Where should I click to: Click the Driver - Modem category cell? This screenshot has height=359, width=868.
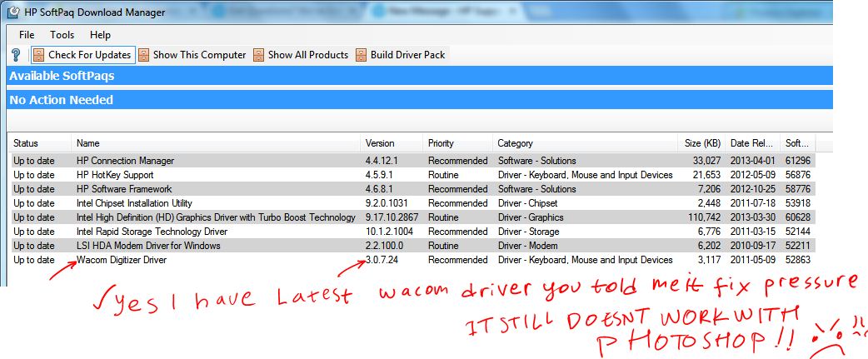coord(527,246)
